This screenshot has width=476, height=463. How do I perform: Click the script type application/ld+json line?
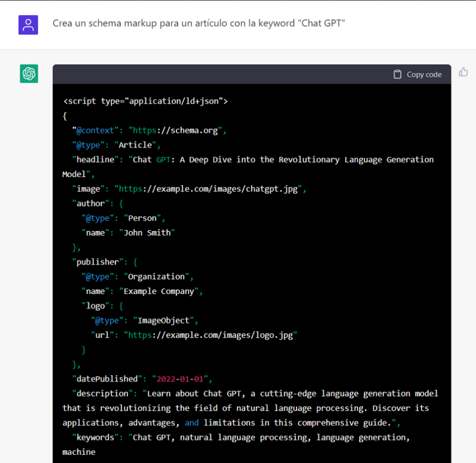[146, 101]
